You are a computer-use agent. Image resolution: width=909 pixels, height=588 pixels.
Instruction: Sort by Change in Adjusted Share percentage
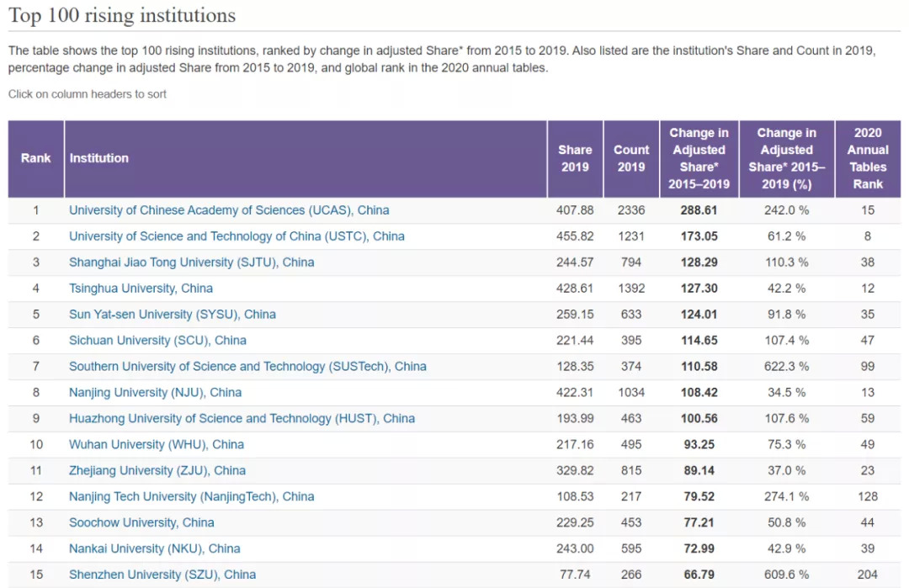tap(786, 158)
